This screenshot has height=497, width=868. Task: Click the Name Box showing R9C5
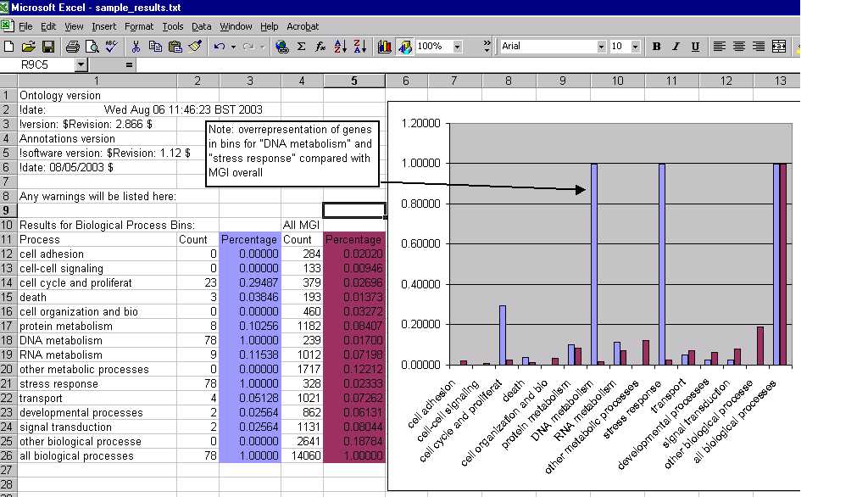coord(37,64)
